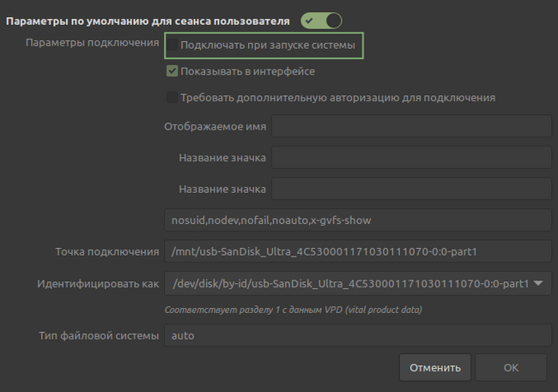558x392 pixels.
Task: Focus the second "Название значка" input field
Action: click(410, 189)
